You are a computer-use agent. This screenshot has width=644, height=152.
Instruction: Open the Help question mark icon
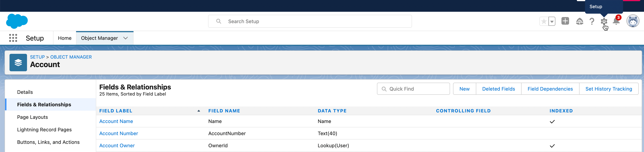(x=592, y=21)
